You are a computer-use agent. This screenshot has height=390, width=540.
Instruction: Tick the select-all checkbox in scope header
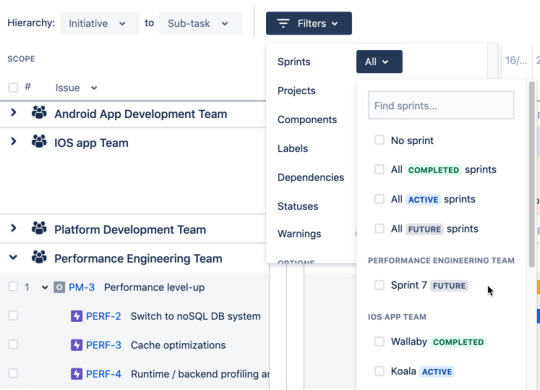click(13, 88)
